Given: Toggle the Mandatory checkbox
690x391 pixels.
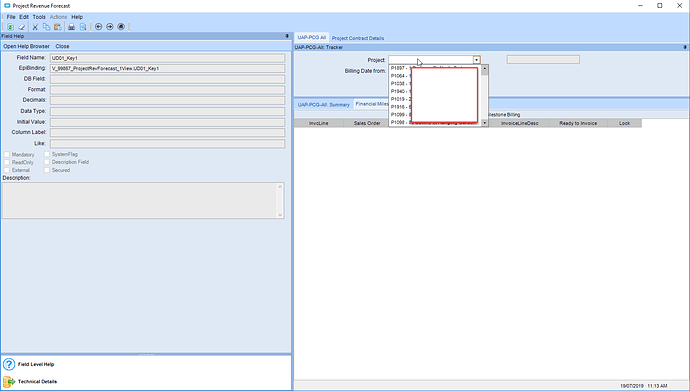Looking at the screenshot, I should [x=7, y=154].
